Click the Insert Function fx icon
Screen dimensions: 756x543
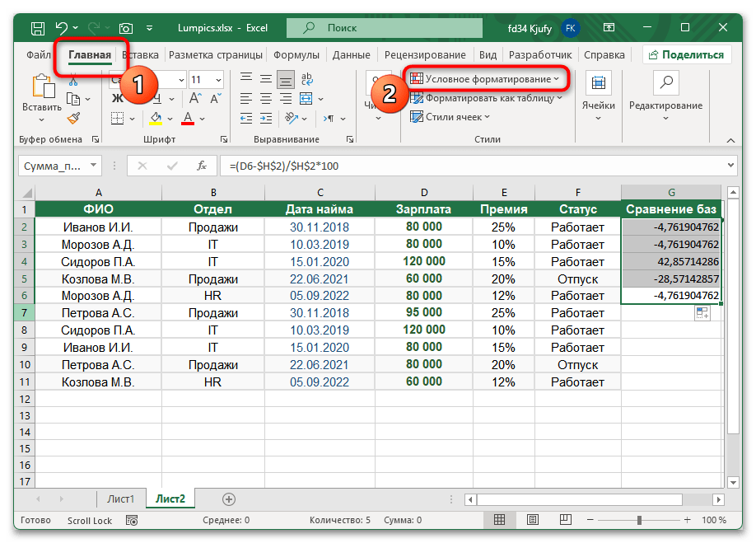[201, 166]
